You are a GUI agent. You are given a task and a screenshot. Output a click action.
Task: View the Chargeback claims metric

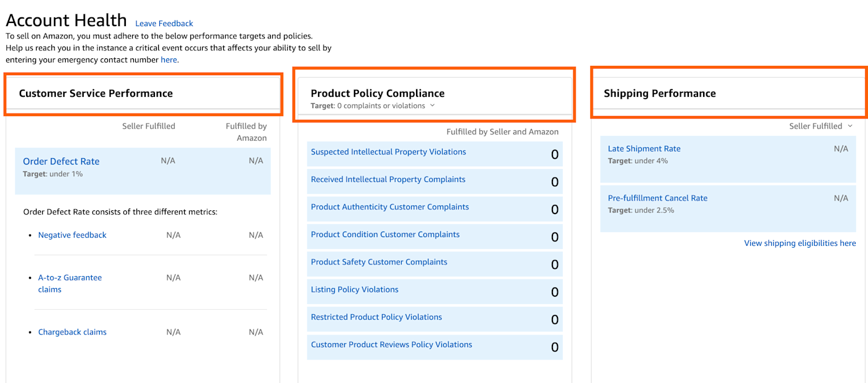(72, 332)
